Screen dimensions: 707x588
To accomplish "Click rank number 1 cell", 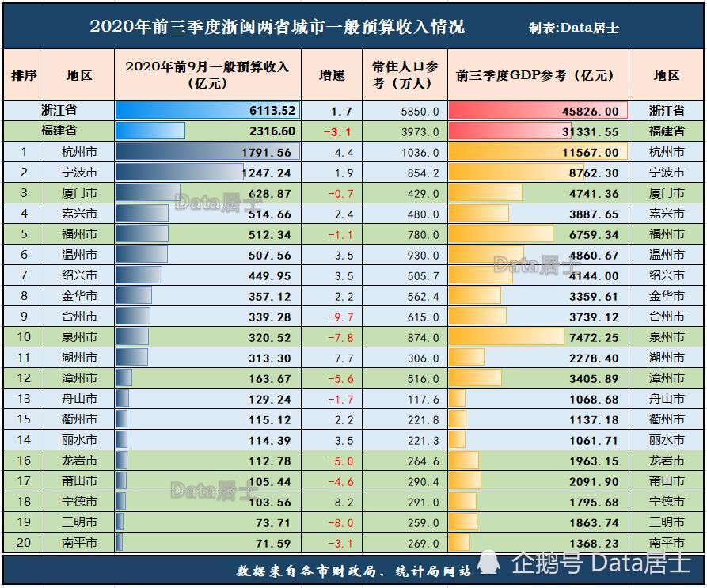I will [24, 151].
